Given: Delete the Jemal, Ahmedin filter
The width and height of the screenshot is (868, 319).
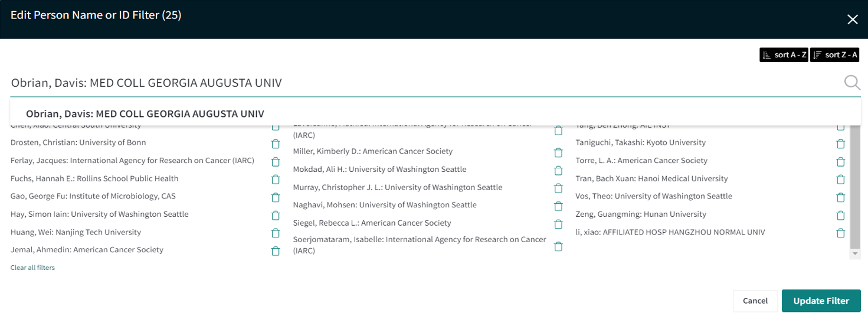Looking at the screenshot, I should (275, 250).
